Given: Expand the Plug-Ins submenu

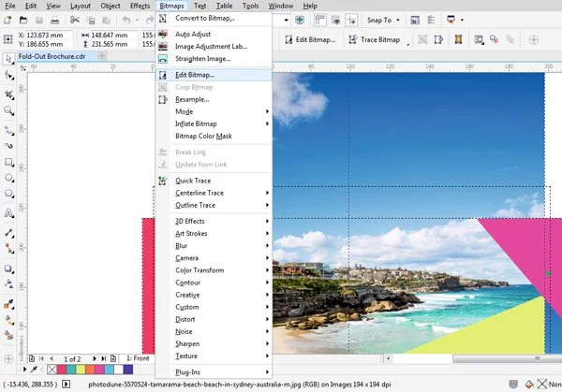Looking at the screenshot, I should (214, 372).
